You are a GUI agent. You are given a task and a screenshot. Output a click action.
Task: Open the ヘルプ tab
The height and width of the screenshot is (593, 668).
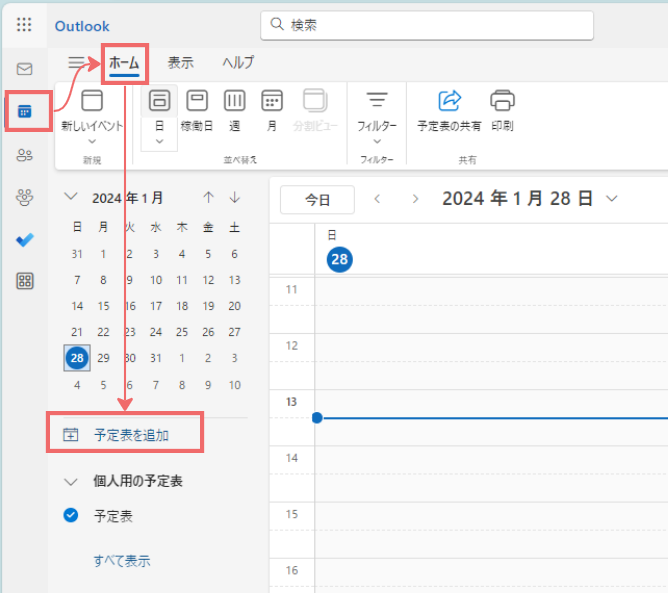[238, 63]
